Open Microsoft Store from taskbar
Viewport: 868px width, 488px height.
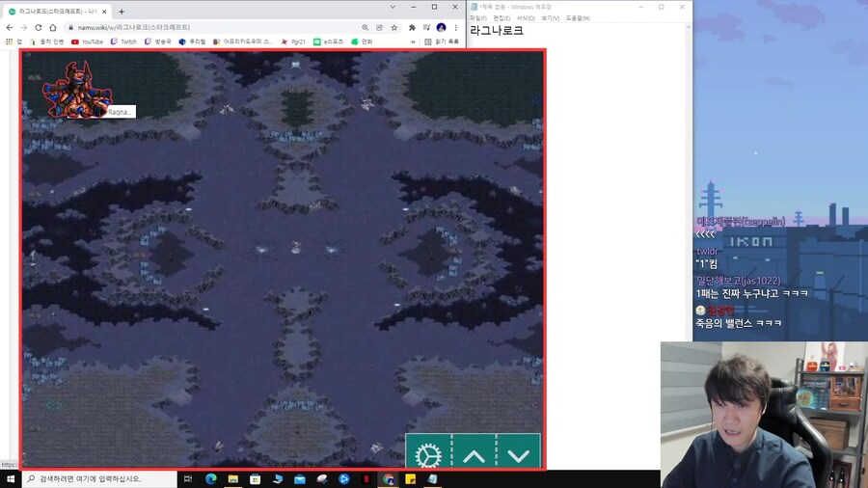[256, 478]
